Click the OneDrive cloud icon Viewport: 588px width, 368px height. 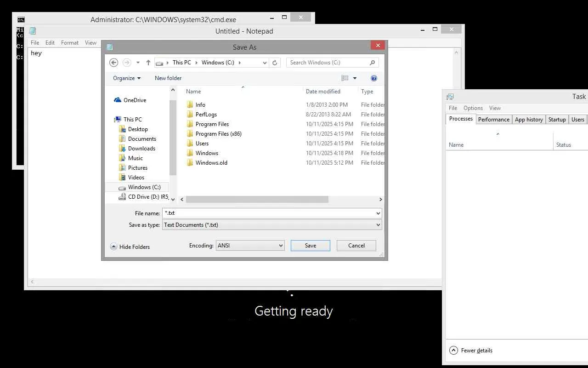pos(118,100)
